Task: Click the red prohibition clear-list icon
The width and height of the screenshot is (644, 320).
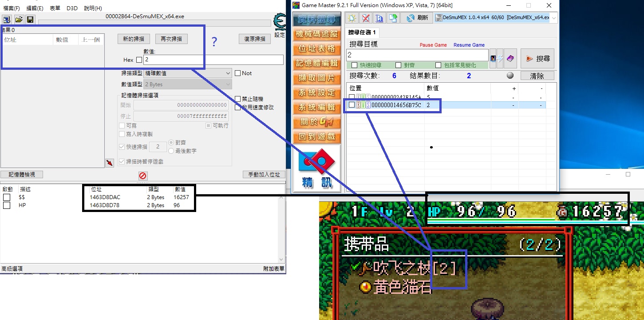Action: pyautogui.click(x=142, y=176)
